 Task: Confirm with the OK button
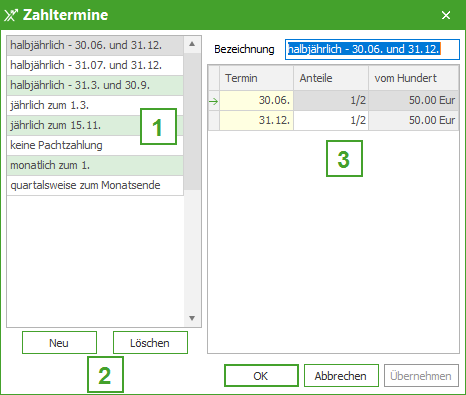point(261,376)
